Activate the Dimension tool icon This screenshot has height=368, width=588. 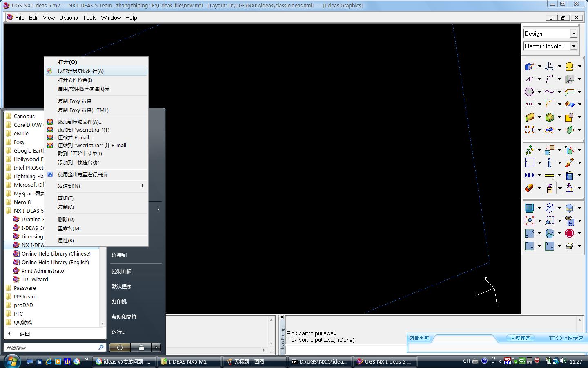[x=530, y=105]
